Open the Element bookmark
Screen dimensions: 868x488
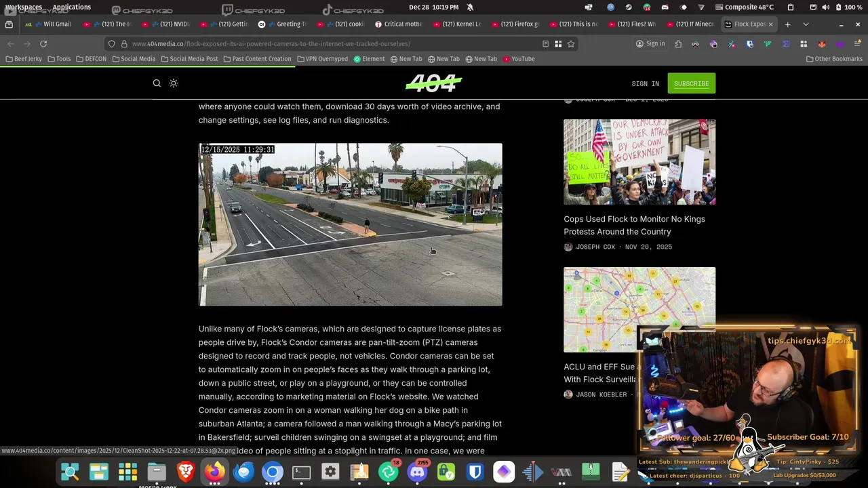pos(369,59)
